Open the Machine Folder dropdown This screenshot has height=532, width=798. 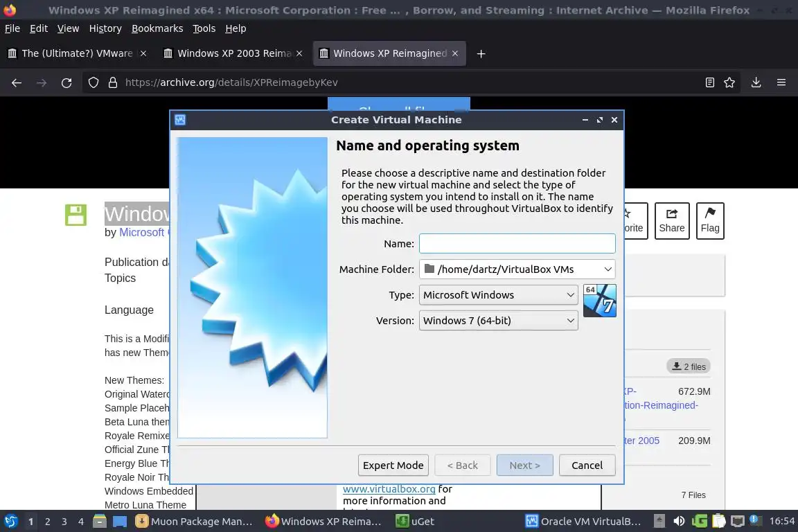517,269
